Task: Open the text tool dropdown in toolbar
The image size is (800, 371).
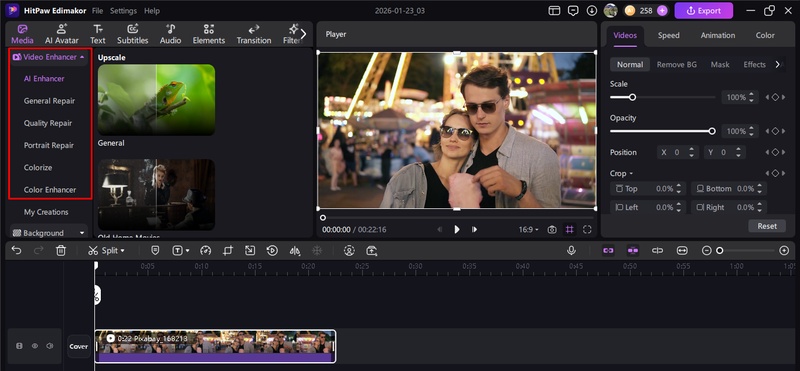Action: pyautogui.click(x=188, y=251)
